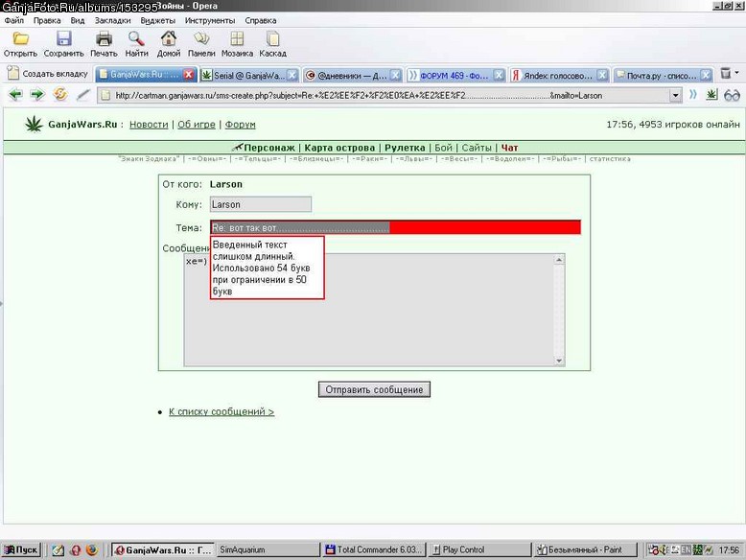Click the Кому recipient field
The image size is (746, 560).
(261, 204)
